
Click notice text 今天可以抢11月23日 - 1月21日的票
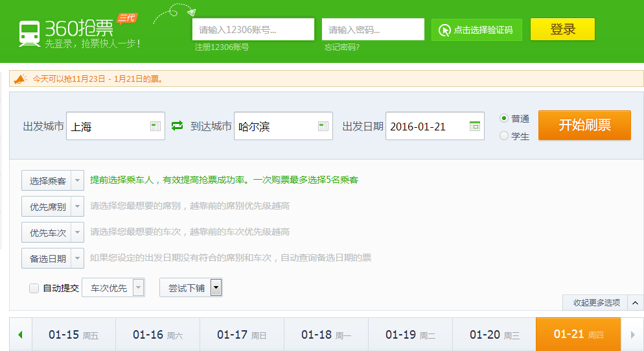(x=98, y=79)
